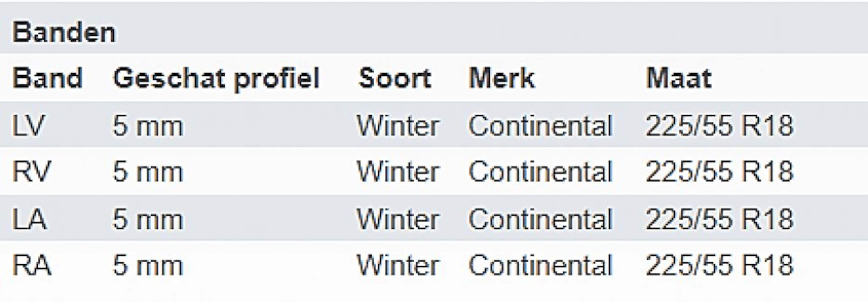Select the Merk column header
This screenshot has height=302, width=868.
pos(502,78)
